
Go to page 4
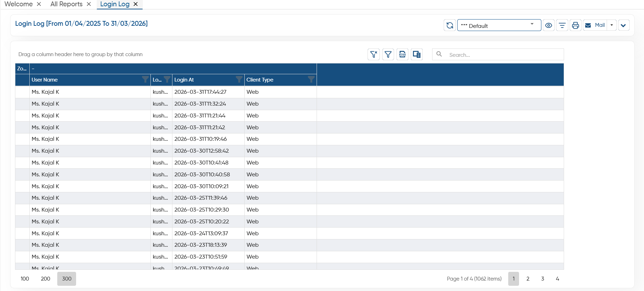tap(557, 279)
